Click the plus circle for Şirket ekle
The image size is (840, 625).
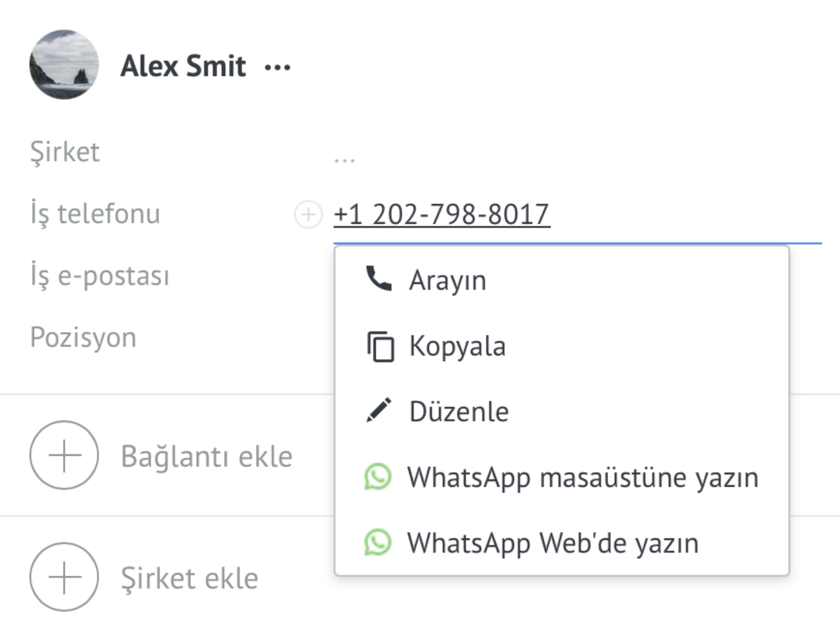[64, 577]
